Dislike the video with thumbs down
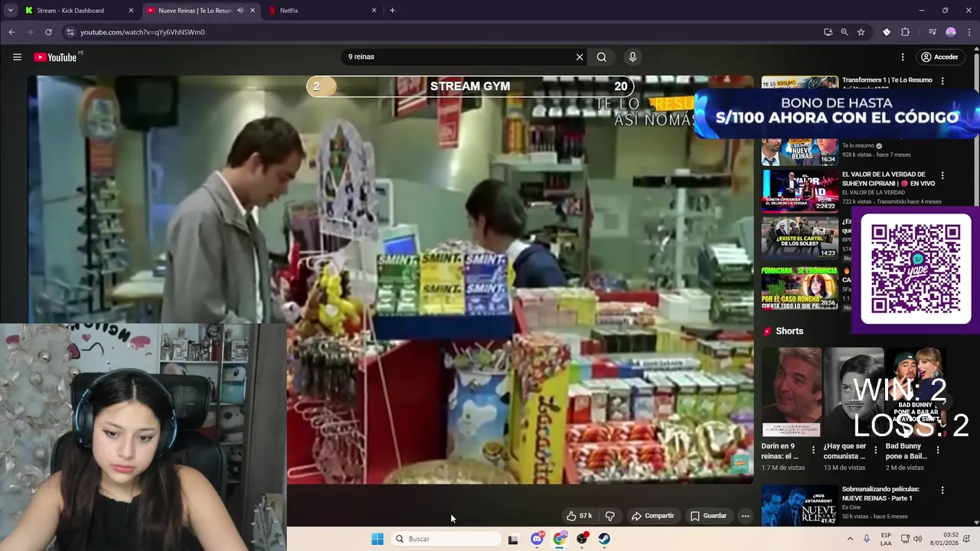980x551 pixels. tap(610, 516)
